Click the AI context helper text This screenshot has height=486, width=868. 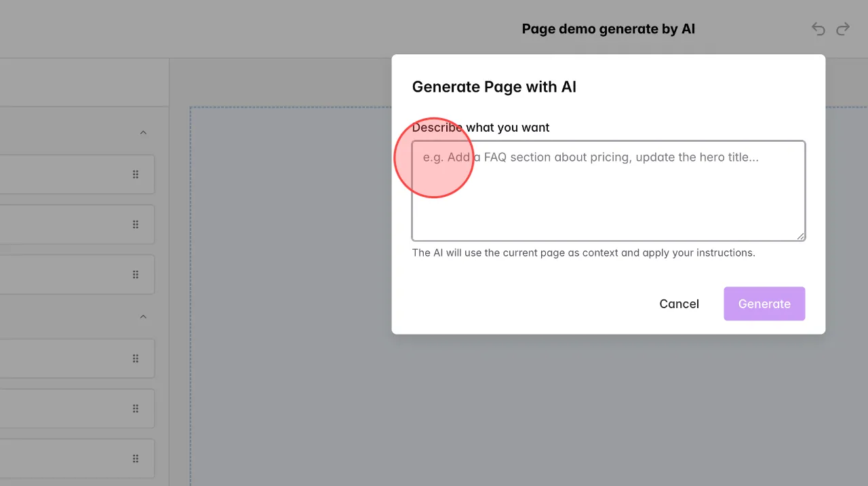click(583, 253)
